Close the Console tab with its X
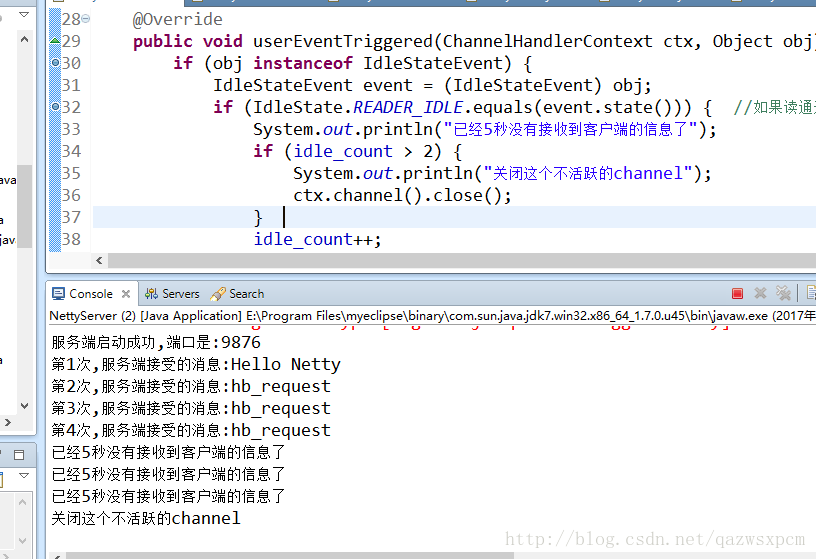 [126, 294]
